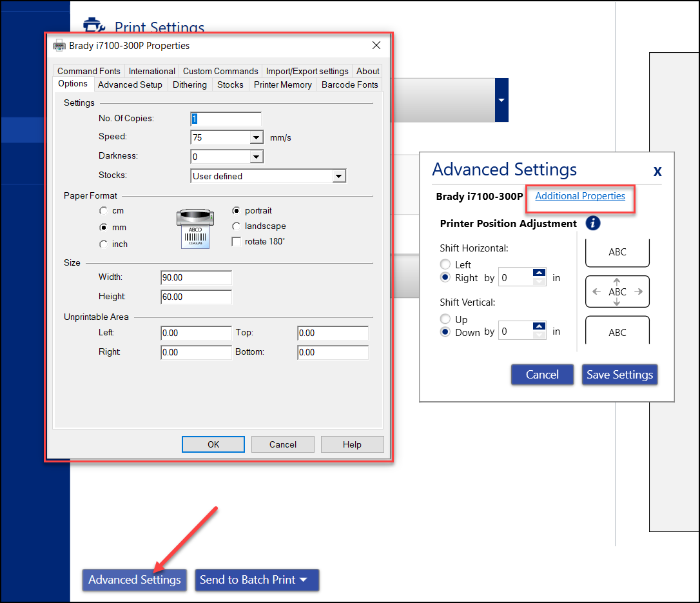Screen dimensions: 700x603
Task: Increase the Shift Horizontal value
Action: 540,273
